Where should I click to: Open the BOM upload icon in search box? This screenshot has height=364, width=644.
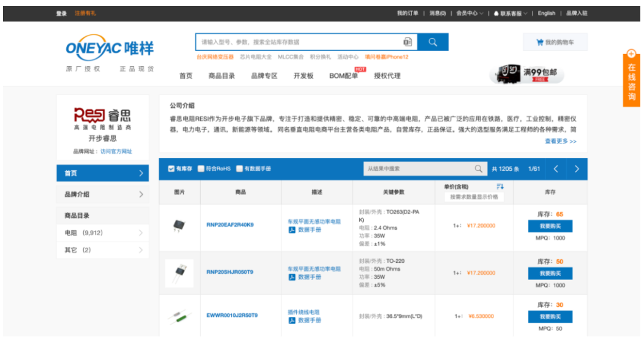[408, 42]
